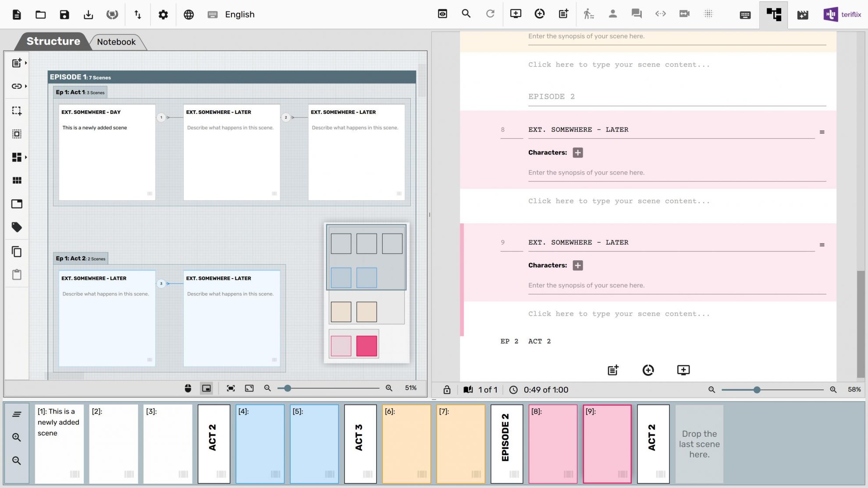Toggle the minimap icon below the Structure canvas
868x488 pixels.
[x=206, y=388]
